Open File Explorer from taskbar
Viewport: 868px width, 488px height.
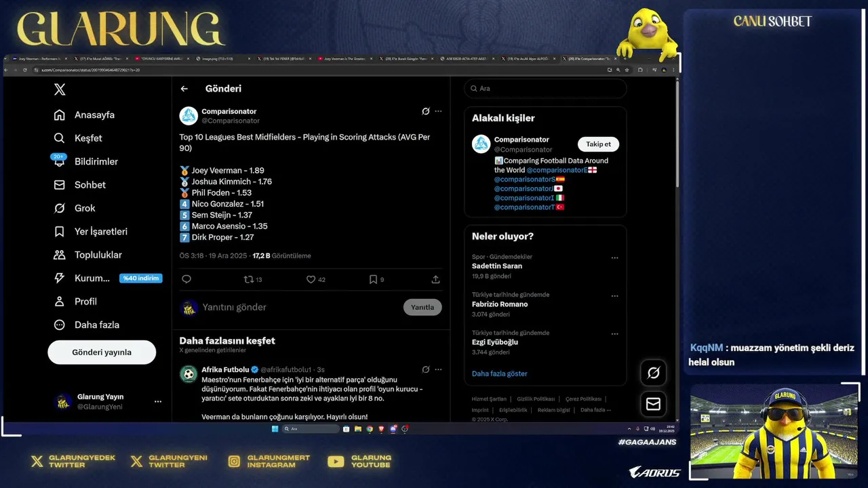(358, 429)
